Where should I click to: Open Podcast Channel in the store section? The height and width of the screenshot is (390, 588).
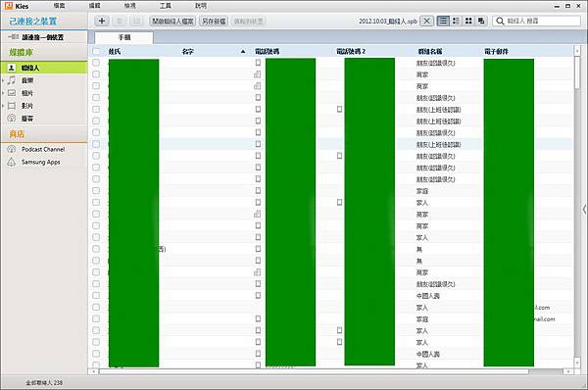click(43, 149)
